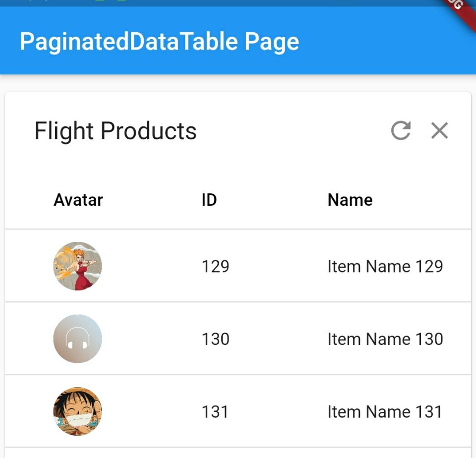Tap the gray headphones avatar in row 130
Viewport: 476px width, 458px height.
point(77,339)
